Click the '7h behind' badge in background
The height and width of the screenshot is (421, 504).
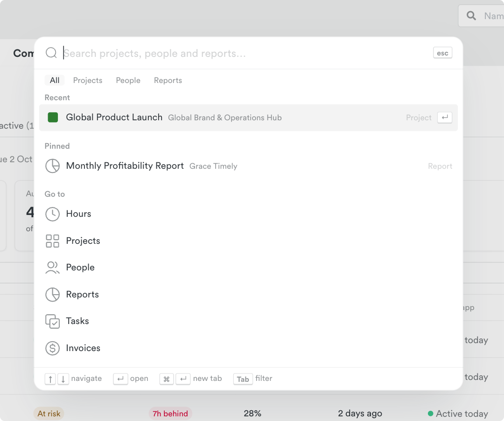point(170,414)
